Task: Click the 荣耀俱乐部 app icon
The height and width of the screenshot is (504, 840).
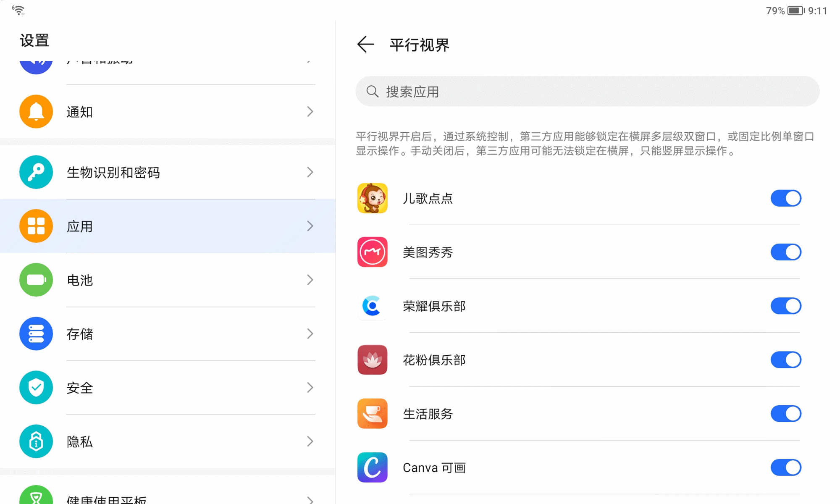Action: [x=372, y=306]
